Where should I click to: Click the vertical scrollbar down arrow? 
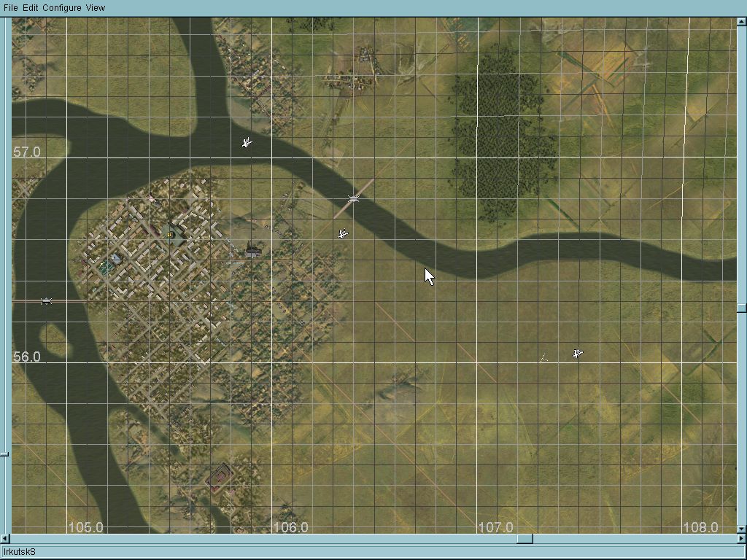[x=742, y=529]
